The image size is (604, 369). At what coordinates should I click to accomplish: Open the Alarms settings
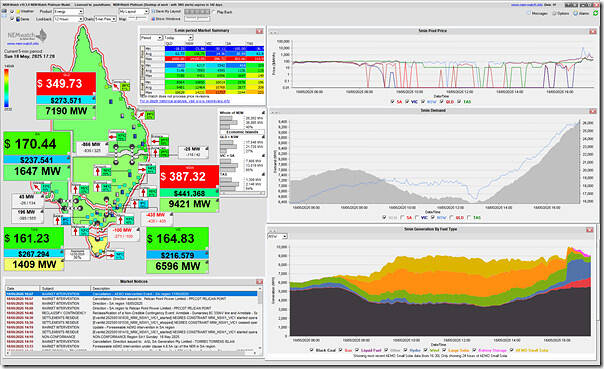point(581,13)
